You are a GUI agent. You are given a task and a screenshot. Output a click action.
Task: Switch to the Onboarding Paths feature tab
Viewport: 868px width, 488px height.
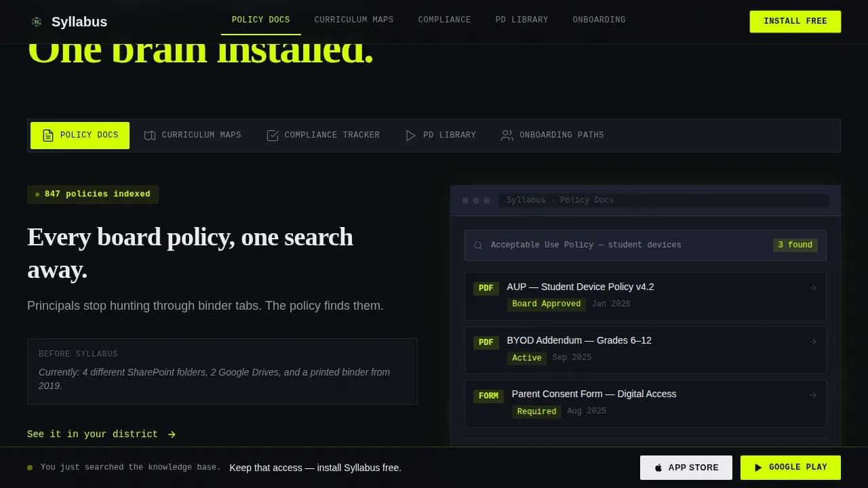pyautogui.click(x=553, y=136)
